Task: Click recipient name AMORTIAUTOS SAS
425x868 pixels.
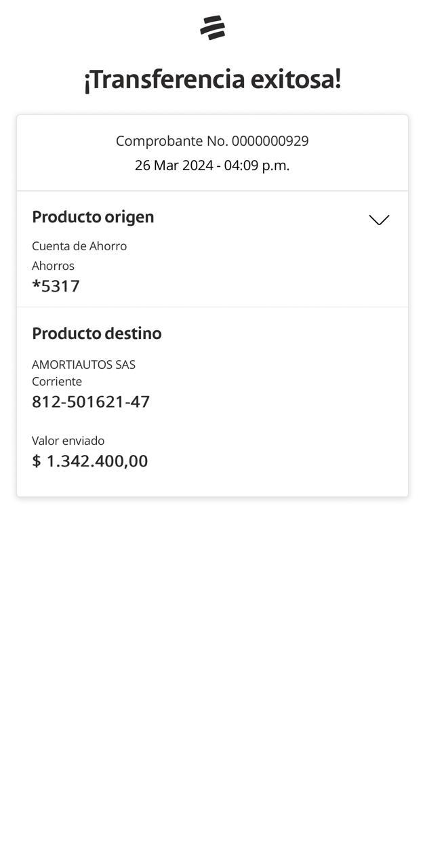Action: click(83, 365)
